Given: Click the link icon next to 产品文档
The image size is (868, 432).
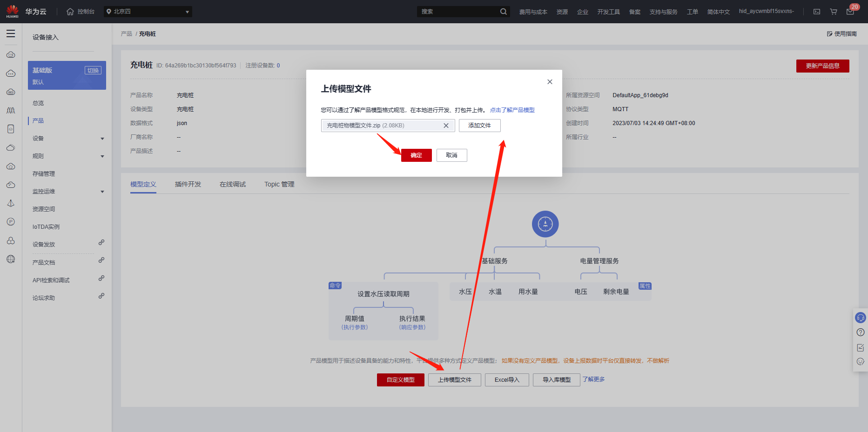Looking at the screenshot, I should click(x=101, y=260).
